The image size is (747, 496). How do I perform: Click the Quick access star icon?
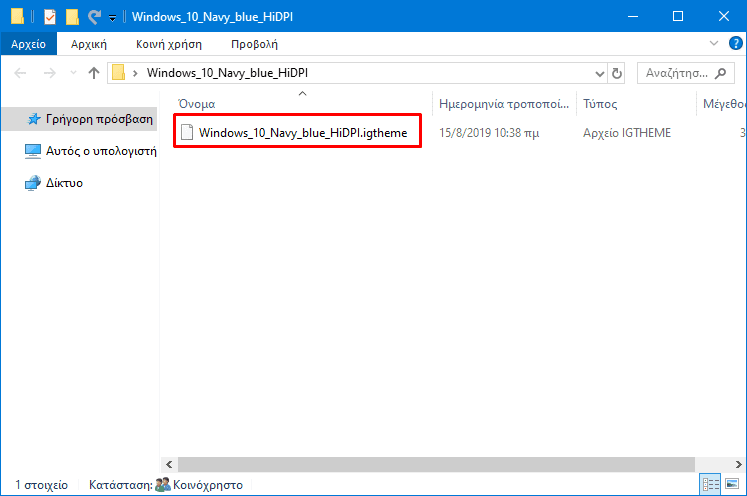[x=33, y=119]
